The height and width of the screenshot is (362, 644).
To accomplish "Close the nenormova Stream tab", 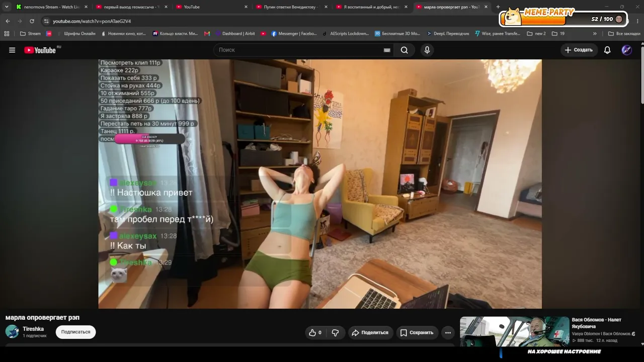I will point(86,7).
